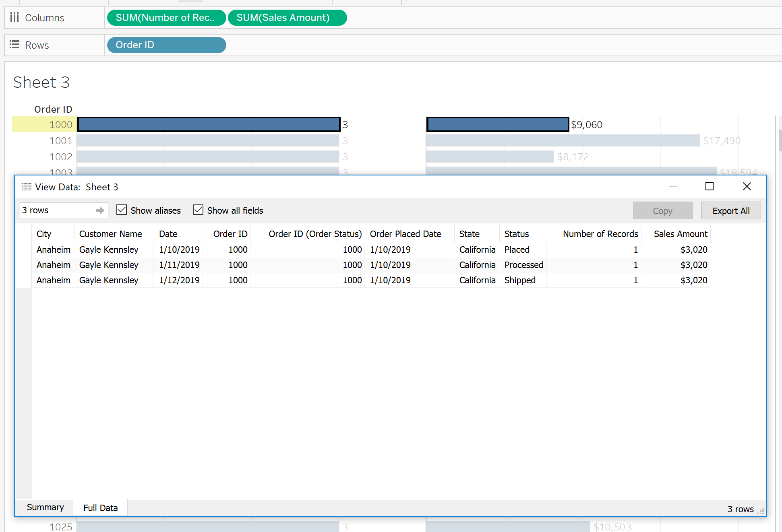
Task: Toggle the Show all fields checkbox
Action: (x=198, y=210)
